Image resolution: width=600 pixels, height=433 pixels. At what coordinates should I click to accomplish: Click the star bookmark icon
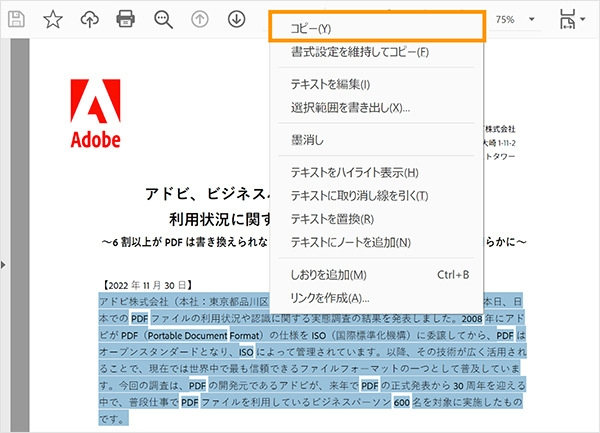point(53,19)
